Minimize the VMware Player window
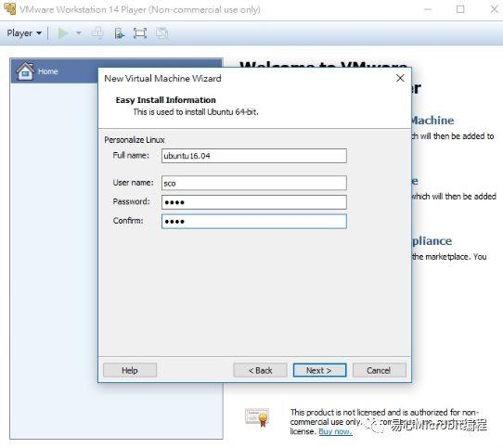503x448 pixels. coord(428,9)
